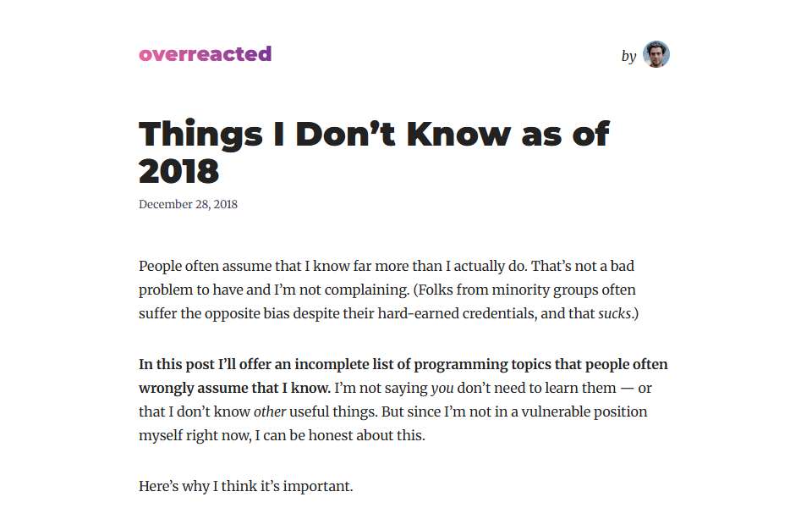Click the italic word "you" in the paragraph
Screen dimensions: 812x508
pos(442,389)
